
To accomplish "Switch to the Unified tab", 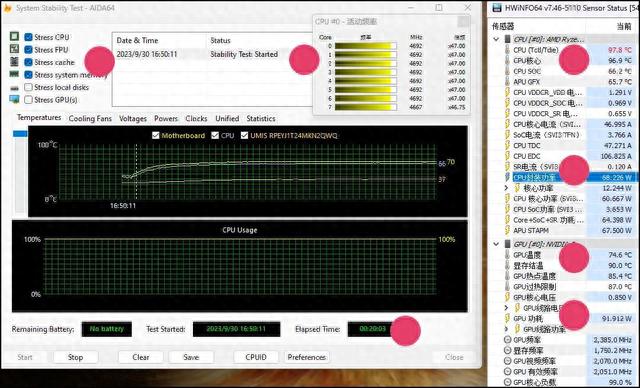I will click(x=227, y=118).
